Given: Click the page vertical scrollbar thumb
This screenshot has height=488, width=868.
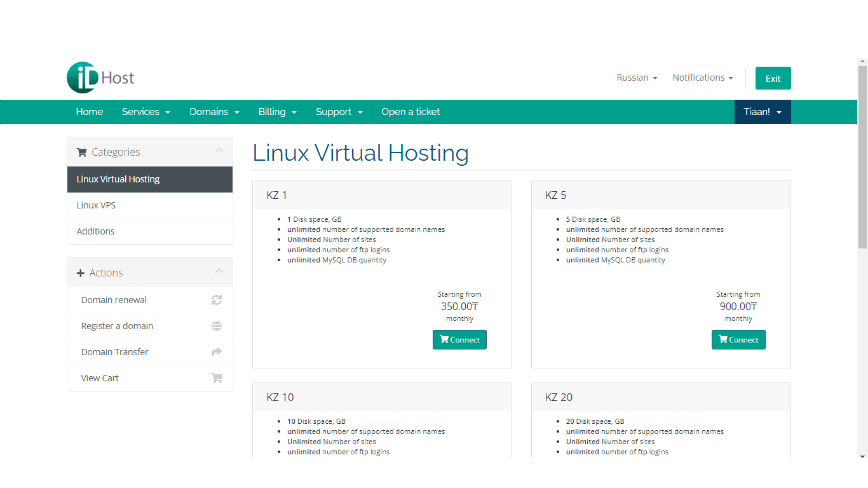Looking at the screenshot, I should [x=862, y=157].
